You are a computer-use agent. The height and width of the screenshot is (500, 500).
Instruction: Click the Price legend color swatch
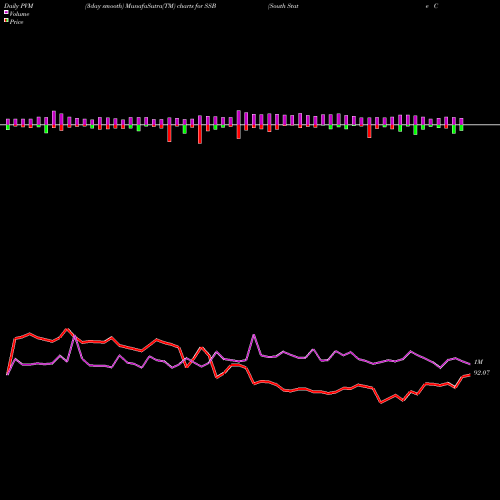click(x=6, y=21)
